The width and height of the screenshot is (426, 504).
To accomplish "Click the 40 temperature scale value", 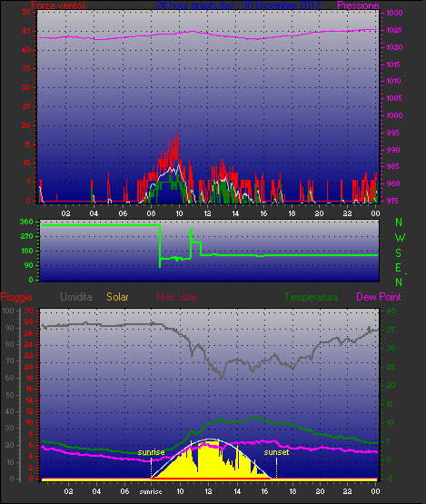I will pyautogui.click(x=391, y=311).
